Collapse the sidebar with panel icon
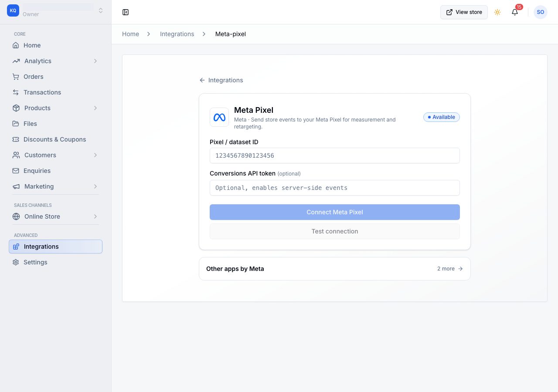Viewport: 558px width, 392px height. [x=126, y=12]
